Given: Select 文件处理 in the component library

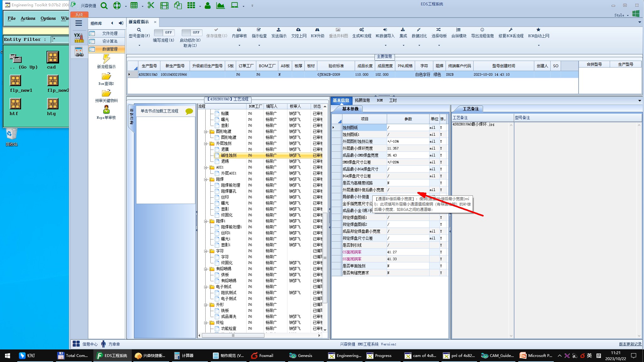Looking at the screenshot, I should (x=106, y=33).
